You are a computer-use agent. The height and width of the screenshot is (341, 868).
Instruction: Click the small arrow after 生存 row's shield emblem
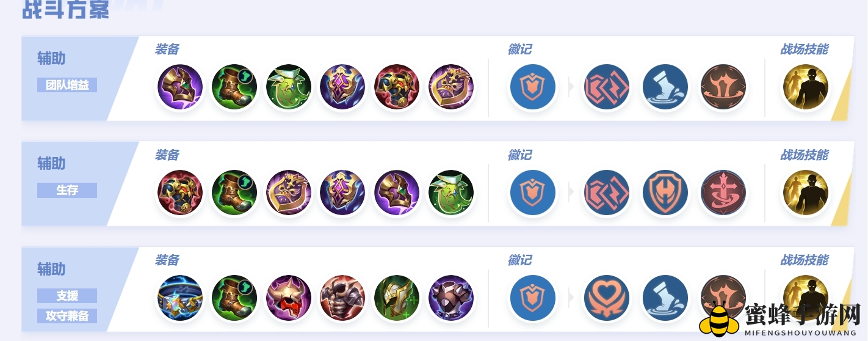point(571,193)
